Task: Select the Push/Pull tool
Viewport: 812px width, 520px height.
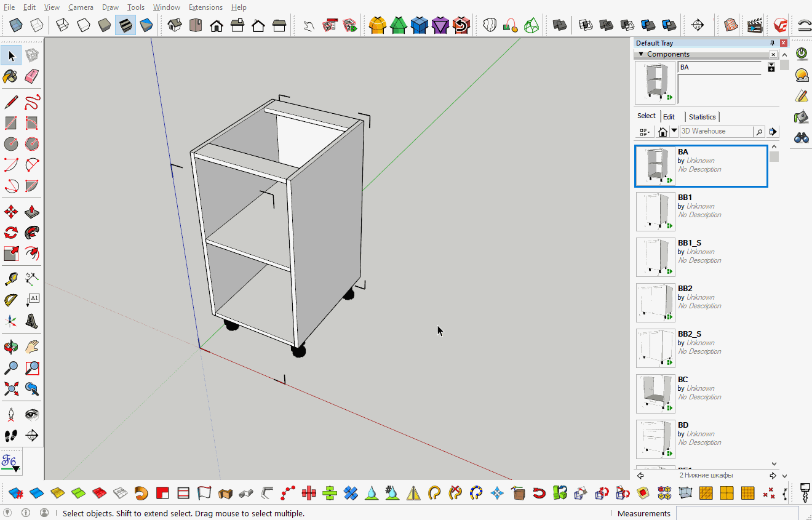Action: point(32,211)
